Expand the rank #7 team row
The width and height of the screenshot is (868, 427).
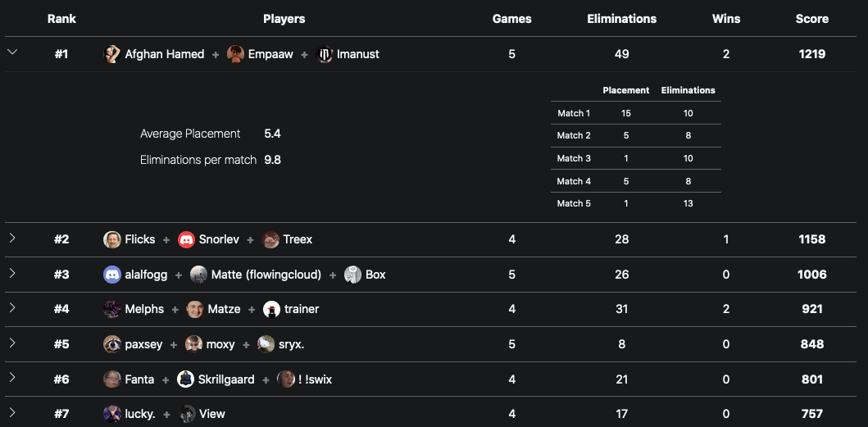click(12, 412)
